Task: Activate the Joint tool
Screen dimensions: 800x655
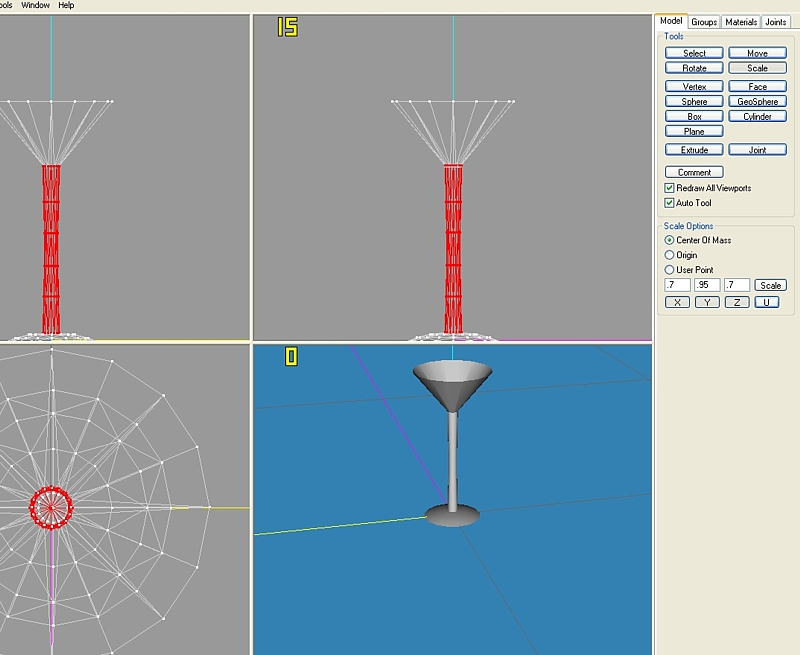Action: tap(757, 150)
